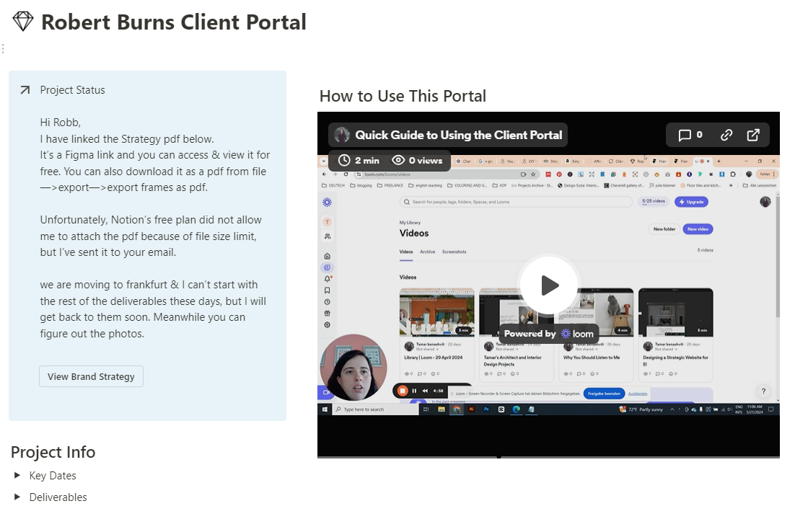The image size is (795, 532).
Task: Open the Loom video in a new tab
Action: point(753,135)
